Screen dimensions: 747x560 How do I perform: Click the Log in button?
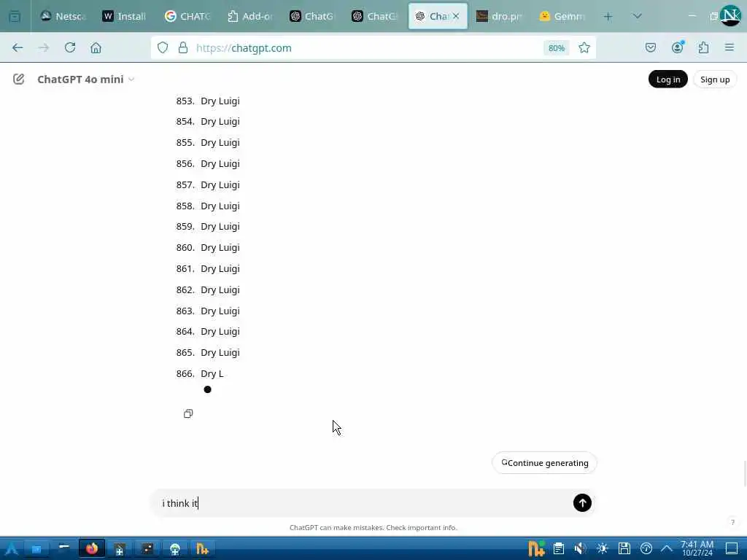[x=668, y=79]
